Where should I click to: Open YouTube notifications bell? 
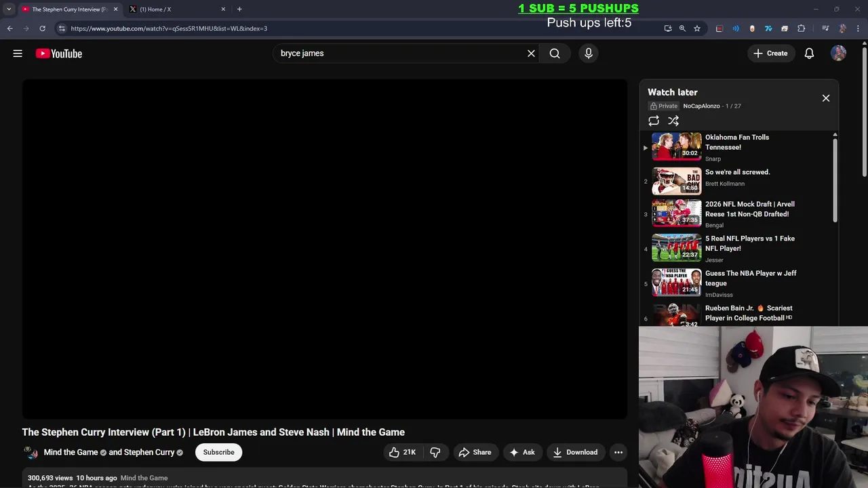coord(809,54)
